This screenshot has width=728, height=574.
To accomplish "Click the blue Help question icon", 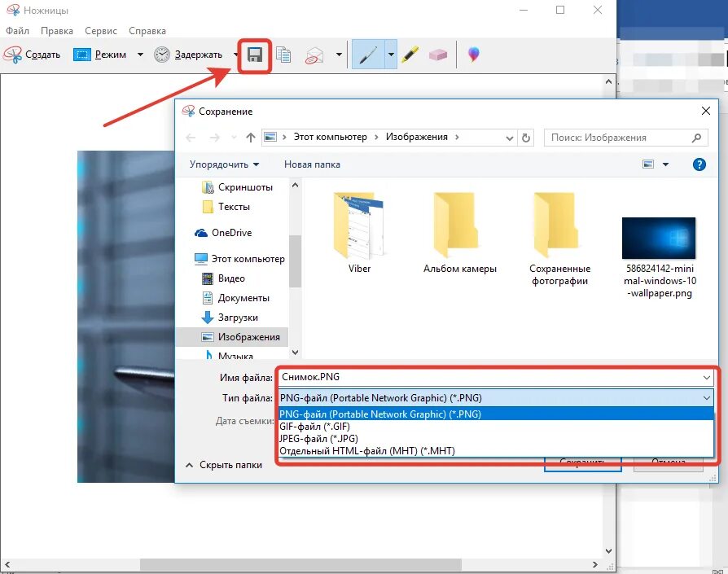I will click(699, 164).
